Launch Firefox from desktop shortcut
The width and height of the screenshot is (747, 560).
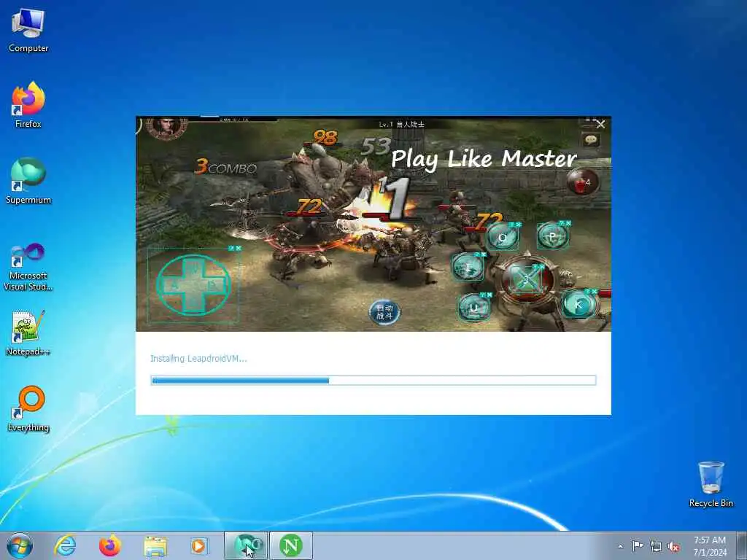point(28,105)
